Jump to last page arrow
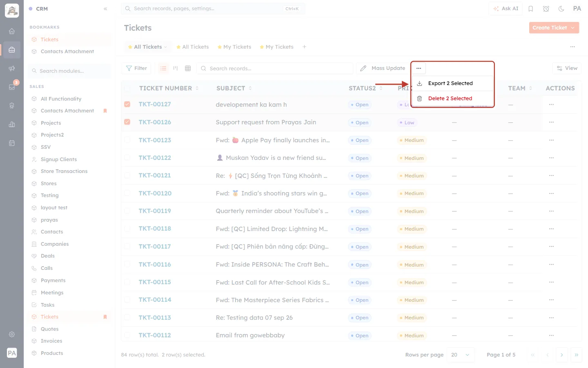Image resolution: width=588 pixels, height=368 pixels. click(576, 355)
